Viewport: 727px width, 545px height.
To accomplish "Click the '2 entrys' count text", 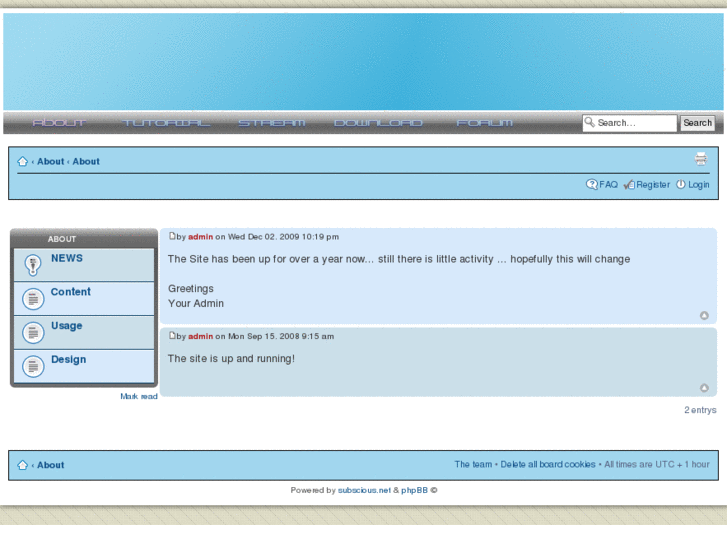I will 700,410.
